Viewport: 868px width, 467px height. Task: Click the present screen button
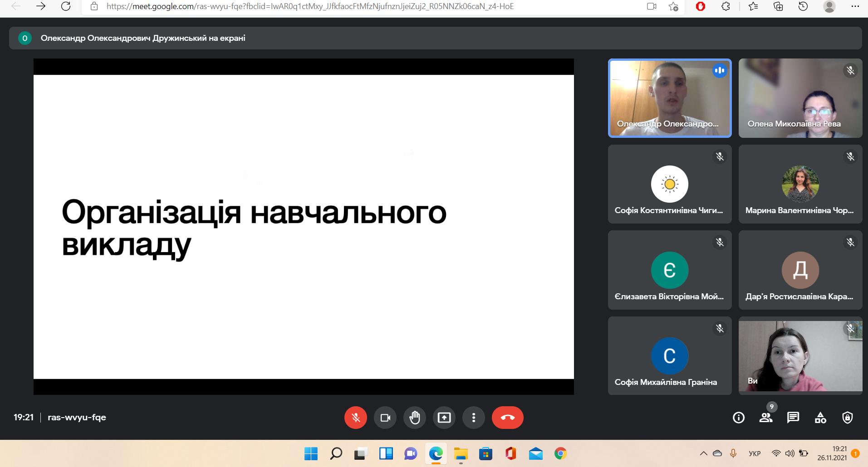tap(444, 418)
